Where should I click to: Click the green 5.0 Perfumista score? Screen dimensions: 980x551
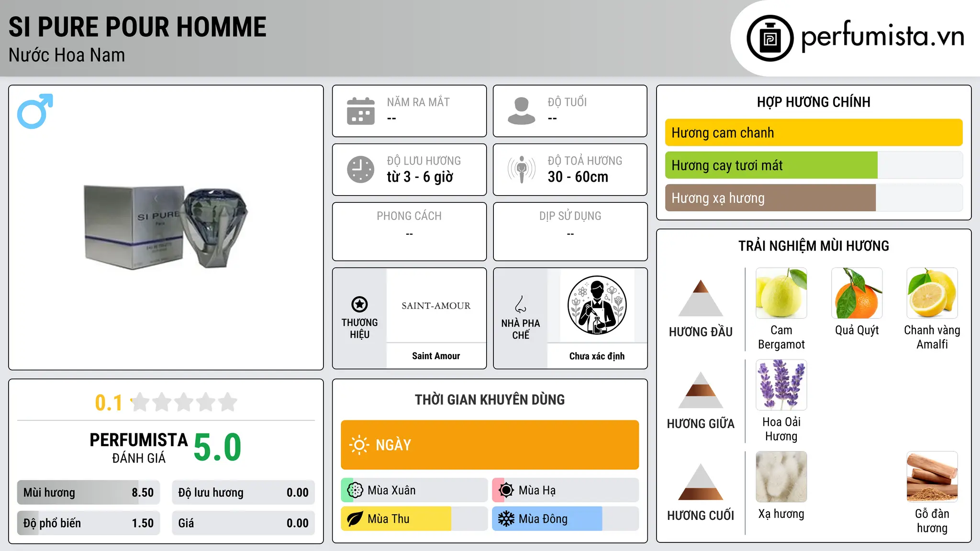218,448
